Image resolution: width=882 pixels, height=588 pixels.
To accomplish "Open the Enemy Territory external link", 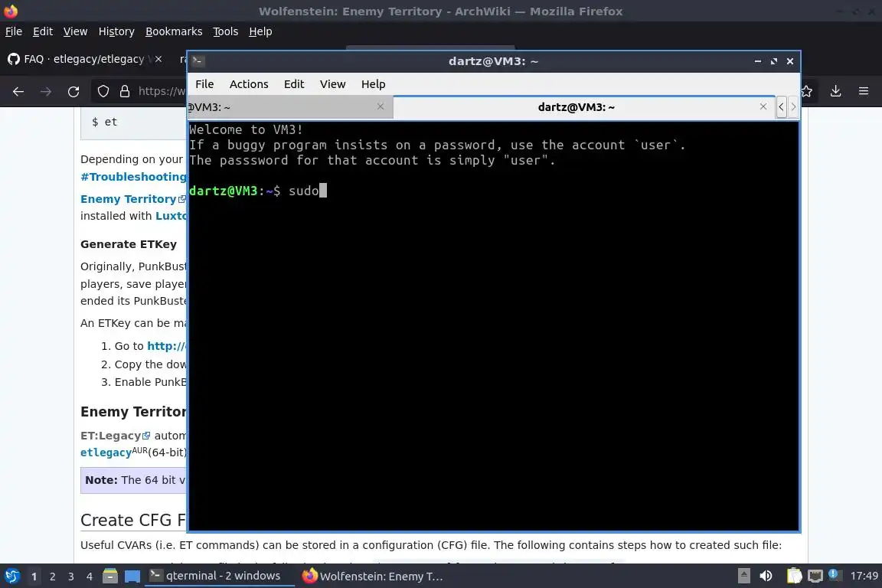I will [x=132, y=199].
